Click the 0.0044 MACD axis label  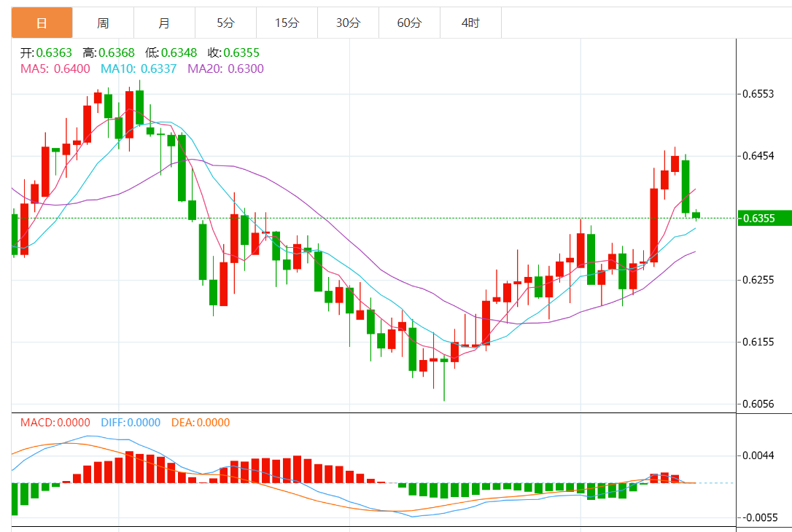tap(758, 456)
